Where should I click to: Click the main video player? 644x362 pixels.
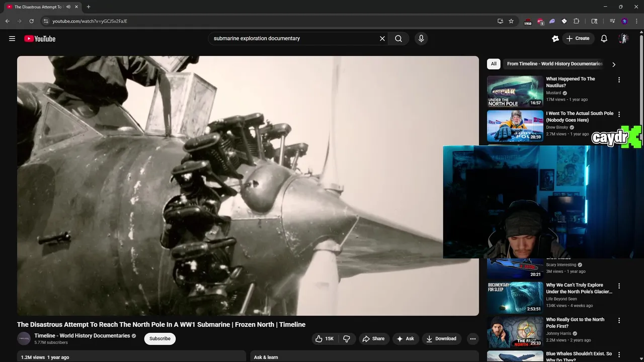(248, 186)
